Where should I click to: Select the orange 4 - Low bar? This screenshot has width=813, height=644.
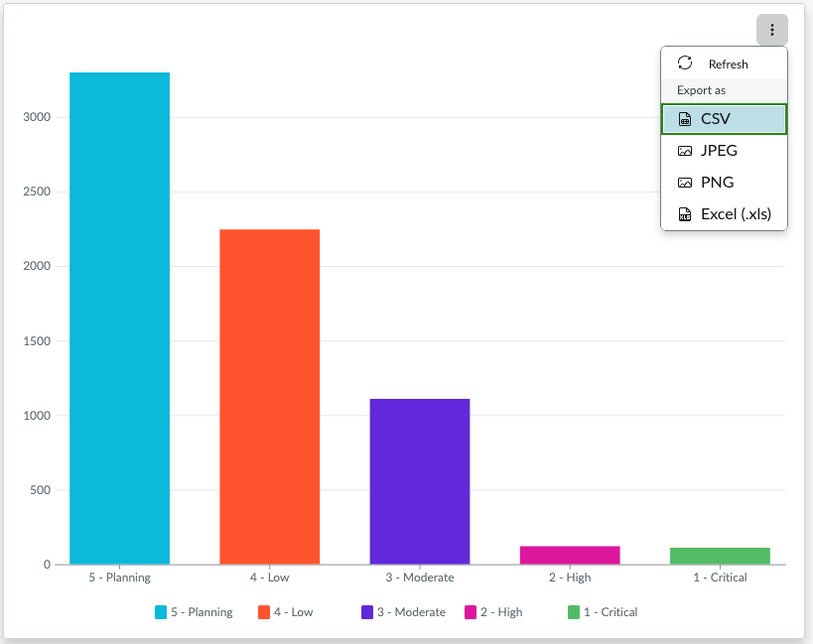tap(270, 397)
